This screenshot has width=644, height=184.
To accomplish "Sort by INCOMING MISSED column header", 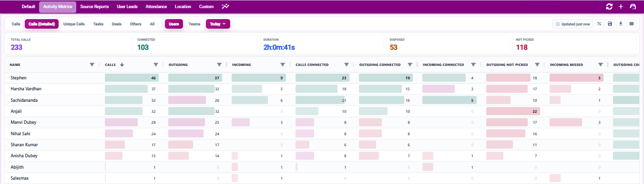I will pyautogui.click(x=566, y=65).
